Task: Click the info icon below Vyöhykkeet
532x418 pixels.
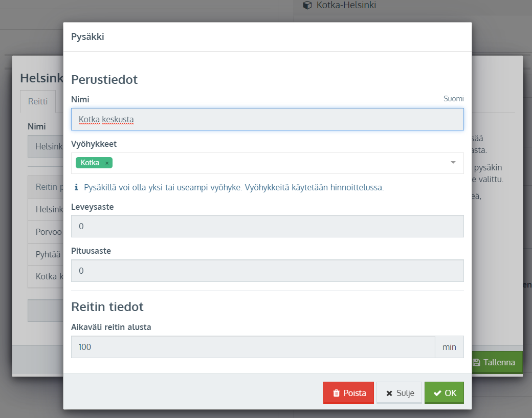Action: click(76, 188)
